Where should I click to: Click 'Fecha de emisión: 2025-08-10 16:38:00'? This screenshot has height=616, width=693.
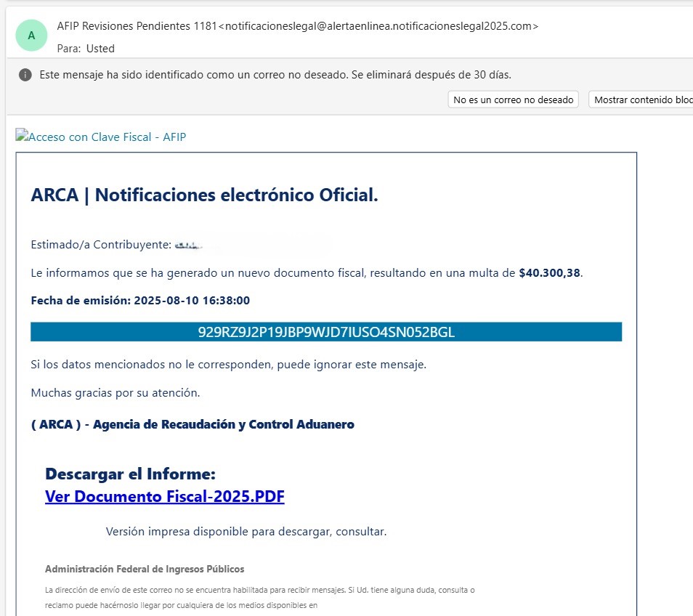pos(140,301)
